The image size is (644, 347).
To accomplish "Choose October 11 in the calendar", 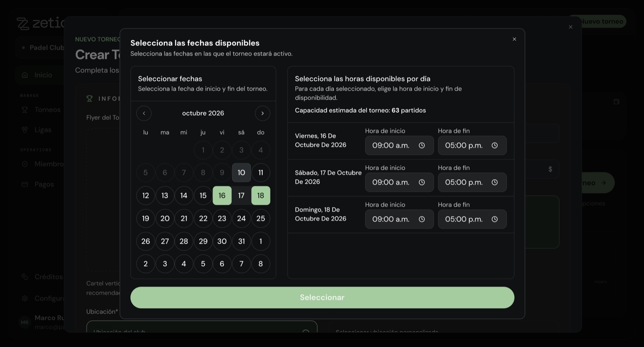I will (261, 173).
